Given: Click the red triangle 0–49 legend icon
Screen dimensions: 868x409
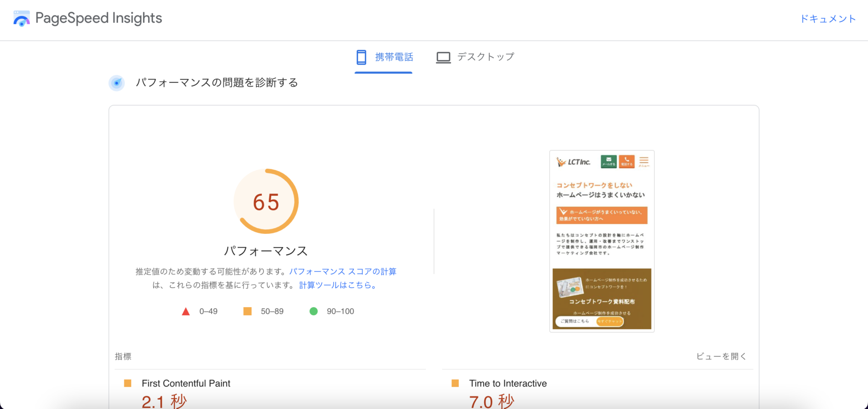Looking at the screenshot, I should click(x=186, y=311).
